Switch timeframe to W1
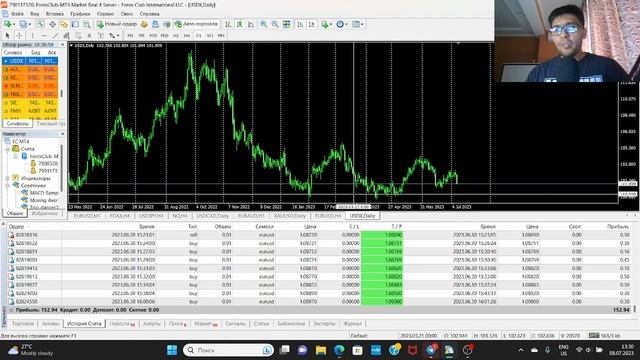This screenshot has height=360, width=640. tap(210, 36)
